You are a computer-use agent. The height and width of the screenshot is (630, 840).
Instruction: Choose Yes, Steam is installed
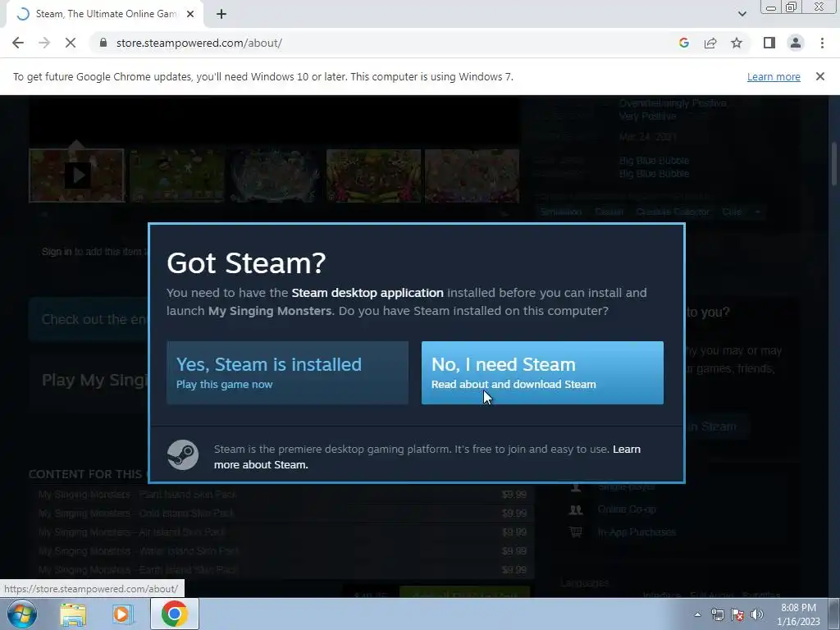coord(287,373)
